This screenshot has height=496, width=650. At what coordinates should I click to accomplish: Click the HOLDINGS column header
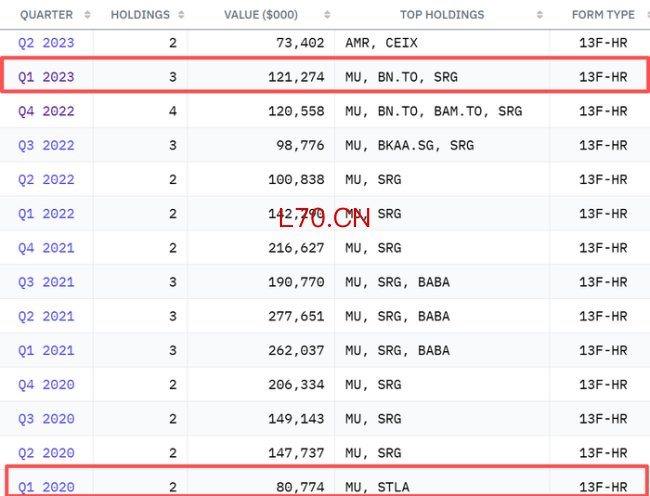pyautogui.click(x=140, y=15)
